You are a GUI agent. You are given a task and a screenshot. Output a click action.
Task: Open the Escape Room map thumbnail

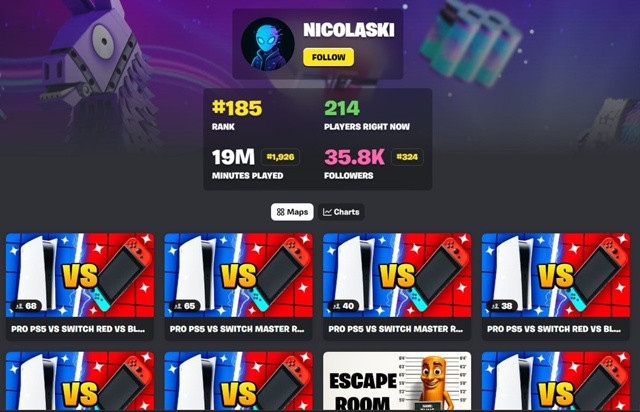397,381
